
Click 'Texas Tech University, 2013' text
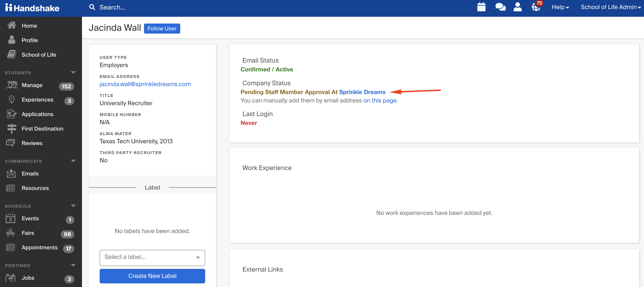click(x=136, y=141)
